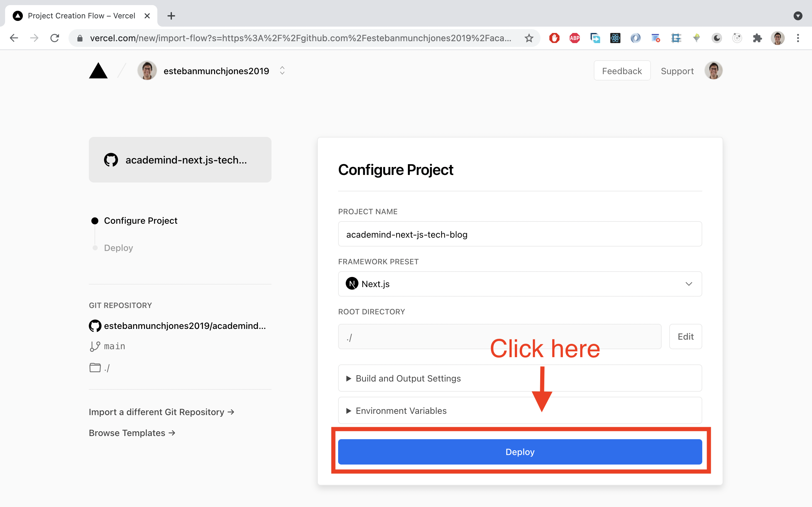Click the user avatar in the top right header

(x=713, y=71)
